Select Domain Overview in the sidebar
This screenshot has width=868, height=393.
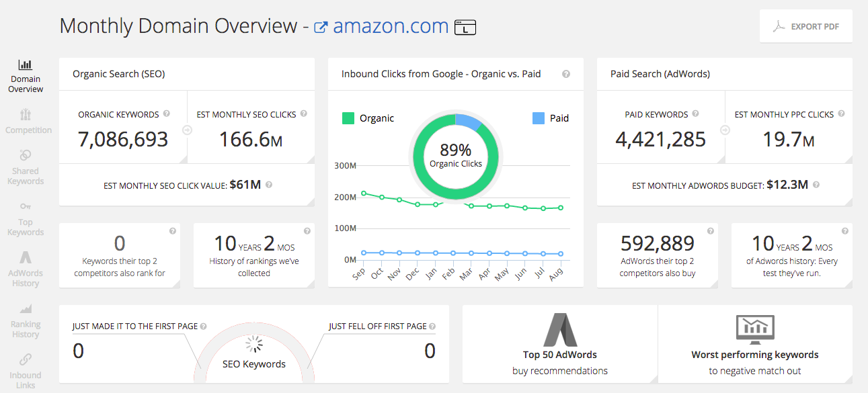click(x=25, y=74)
